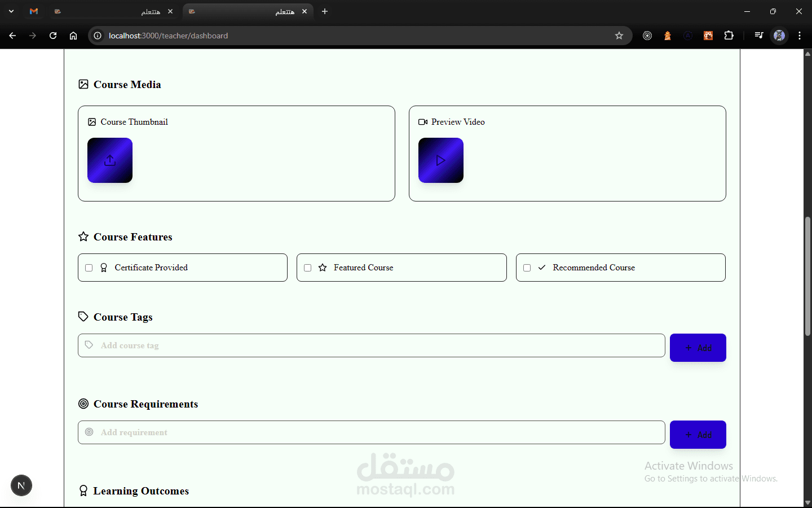812x508 pixels.
Task: Click the Preview Video label text
Action: tap(458, 122)
